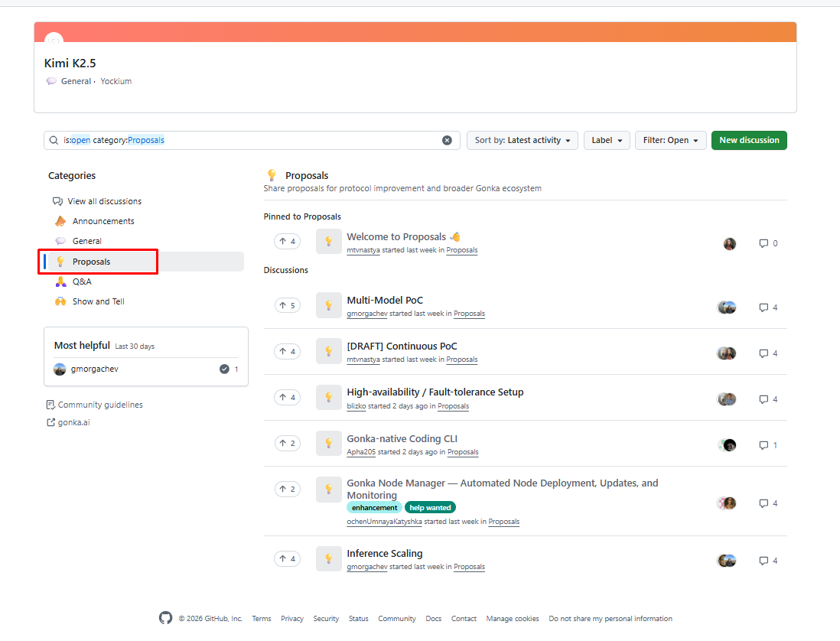Viewport: 840px width, 641px height.
Task: Toggle upvote on Gonka-native Coding CLI
Action: (x=287, y=443)
